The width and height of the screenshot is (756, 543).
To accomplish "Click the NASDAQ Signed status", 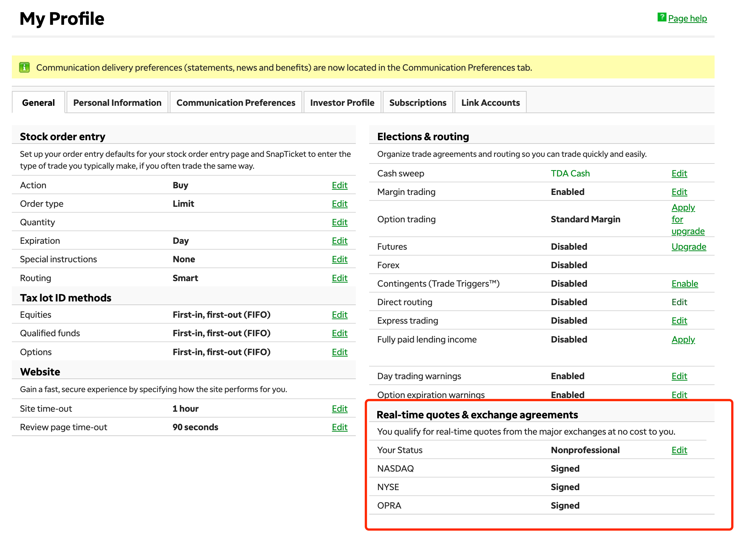I will click(565, 469).
